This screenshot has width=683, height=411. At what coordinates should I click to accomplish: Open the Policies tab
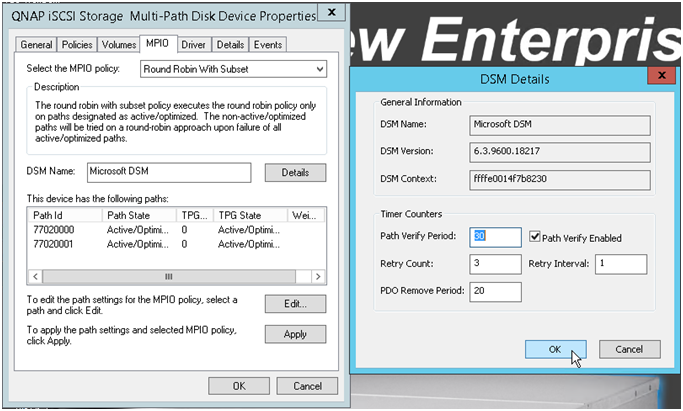77,45
